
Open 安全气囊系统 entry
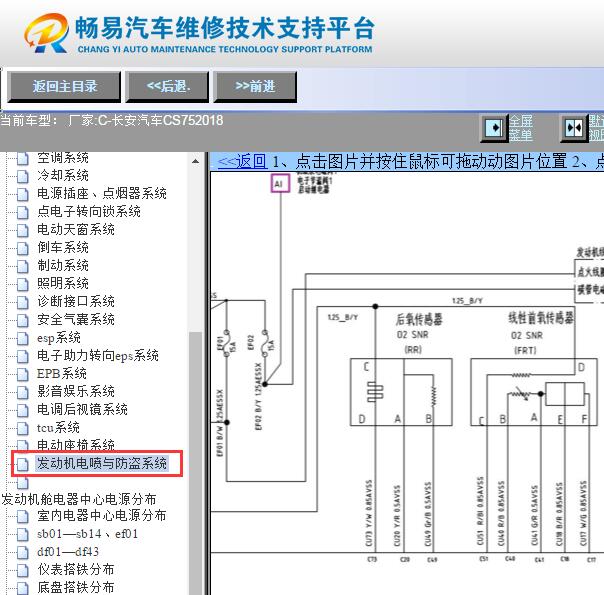point(76,319)
